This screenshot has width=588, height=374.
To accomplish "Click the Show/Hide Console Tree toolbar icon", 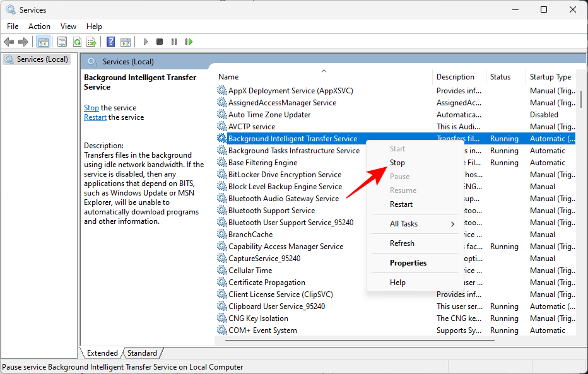I will pos(42,42).
